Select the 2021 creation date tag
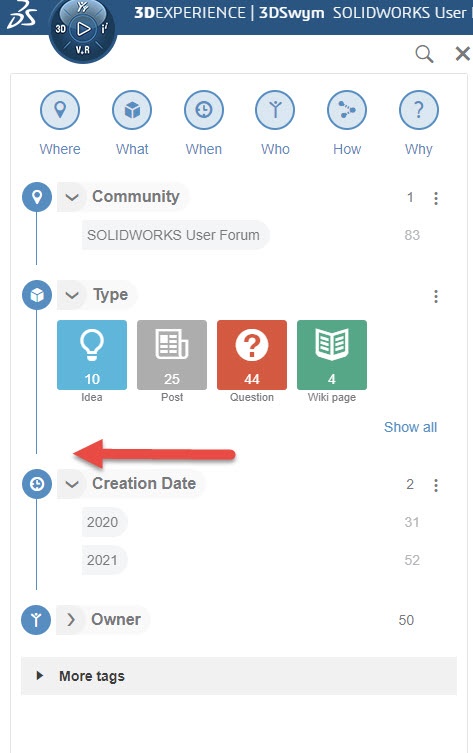 [x=104, y=560]
